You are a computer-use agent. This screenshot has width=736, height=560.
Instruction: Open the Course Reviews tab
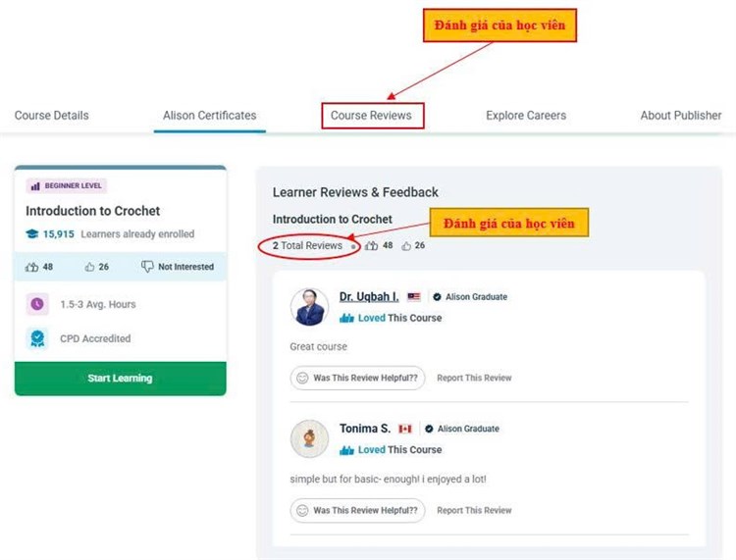371,116
